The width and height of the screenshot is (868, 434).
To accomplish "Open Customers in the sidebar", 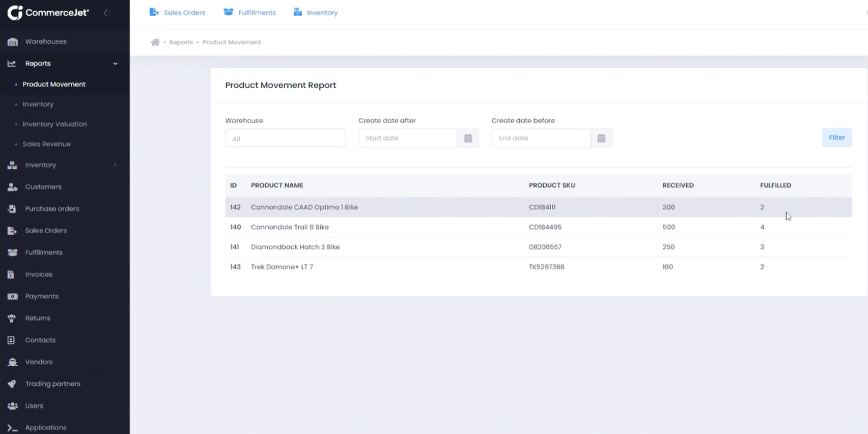I will [43, 187].
